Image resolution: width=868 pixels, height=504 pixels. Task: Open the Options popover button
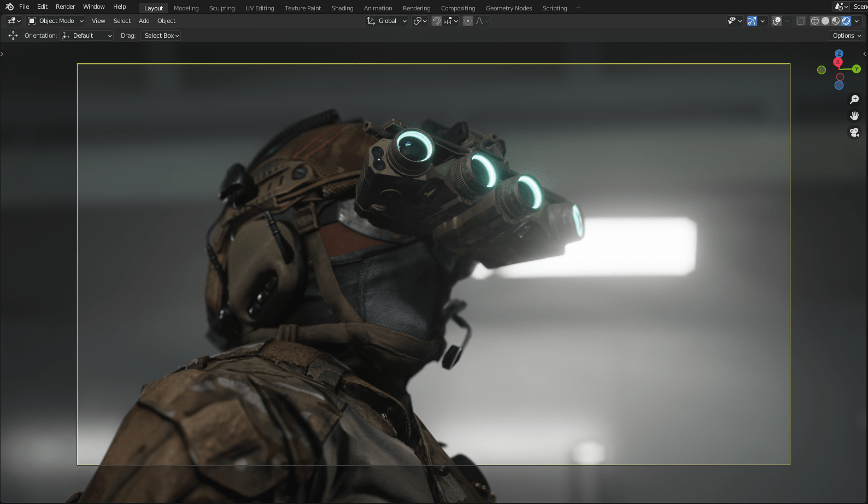point(847,36)
